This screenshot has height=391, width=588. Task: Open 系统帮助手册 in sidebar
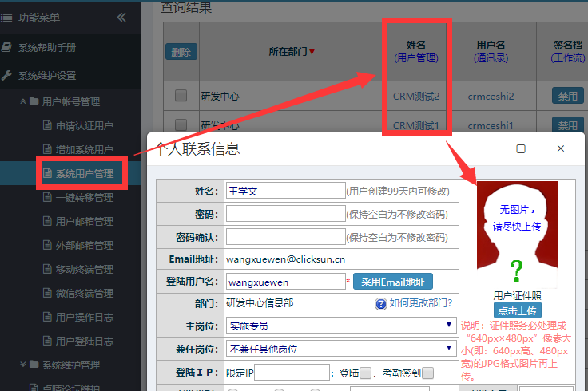(47, 47)
